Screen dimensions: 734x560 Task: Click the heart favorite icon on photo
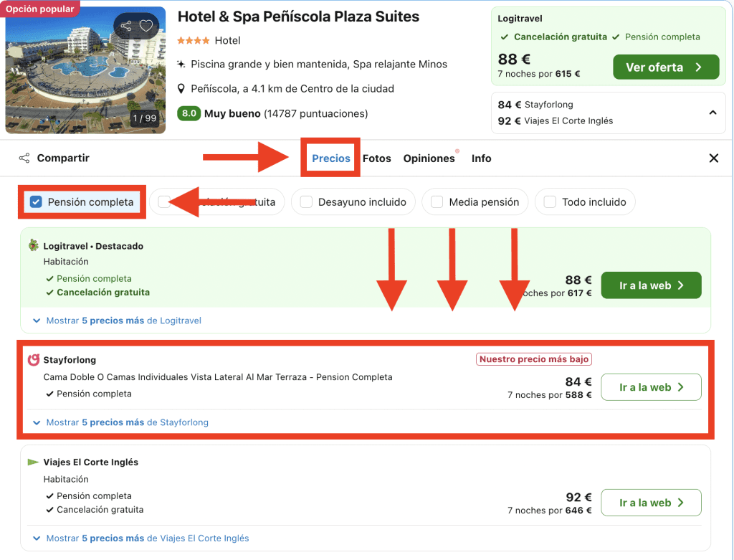146,27
